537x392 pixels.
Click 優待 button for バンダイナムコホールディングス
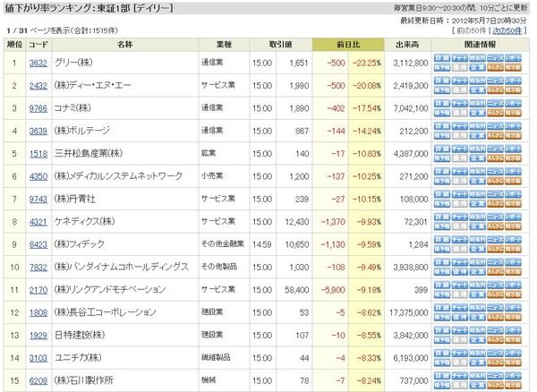(x=460, y=272)
